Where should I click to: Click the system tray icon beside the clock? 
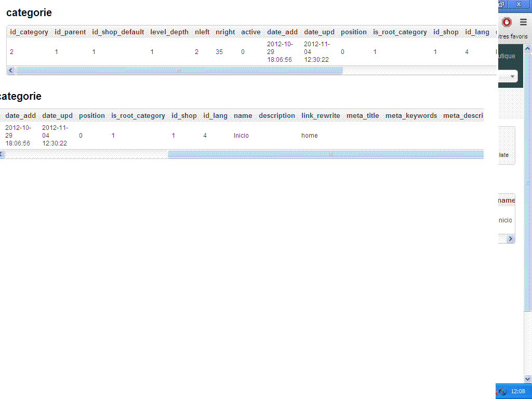tap(503, 391)
